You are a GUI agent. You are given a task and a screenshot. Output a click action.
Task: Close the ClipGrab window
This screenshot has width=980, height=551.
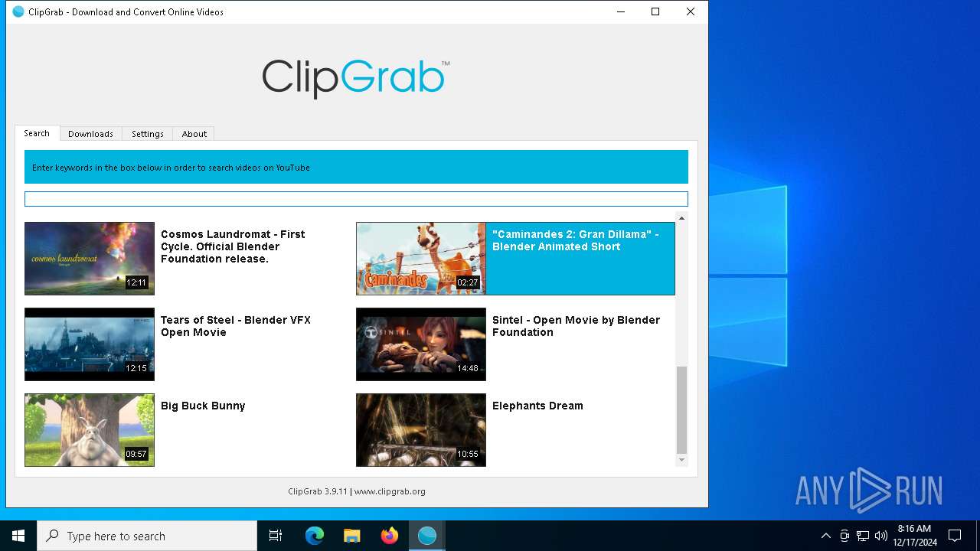[691, 11]
